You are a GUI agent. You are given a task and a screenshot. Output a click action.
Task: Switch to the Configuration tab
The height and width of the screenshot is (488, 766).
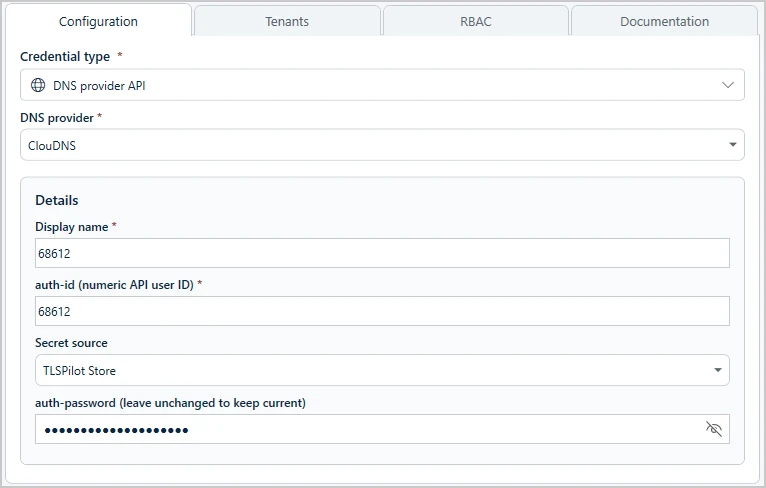[98, 21]
